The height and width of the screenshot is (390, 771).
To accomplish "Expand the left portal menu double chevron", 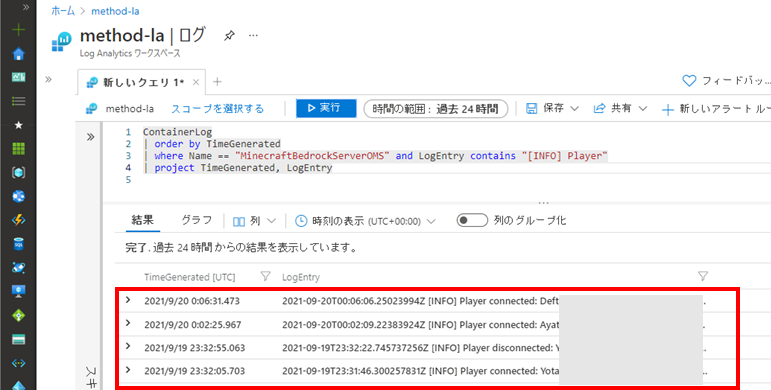I will click(x=26, y=7).
